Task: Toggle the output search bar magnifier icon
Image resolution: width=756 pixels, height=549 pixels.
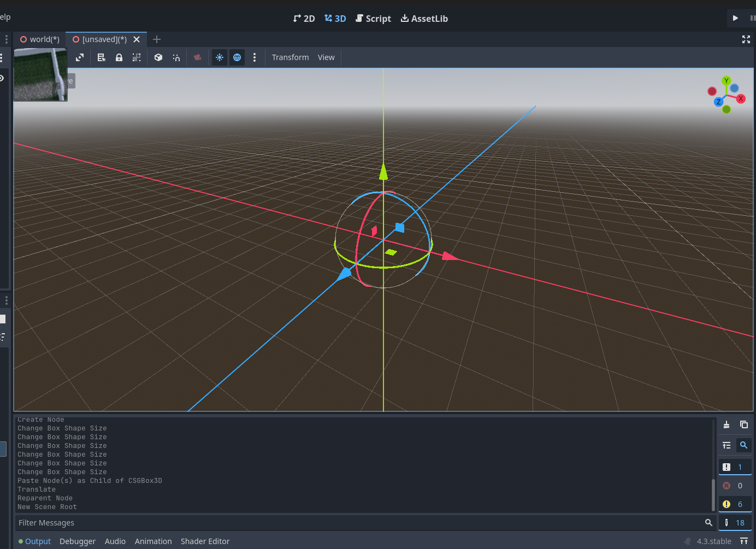Action: click(x=744, y=445)
